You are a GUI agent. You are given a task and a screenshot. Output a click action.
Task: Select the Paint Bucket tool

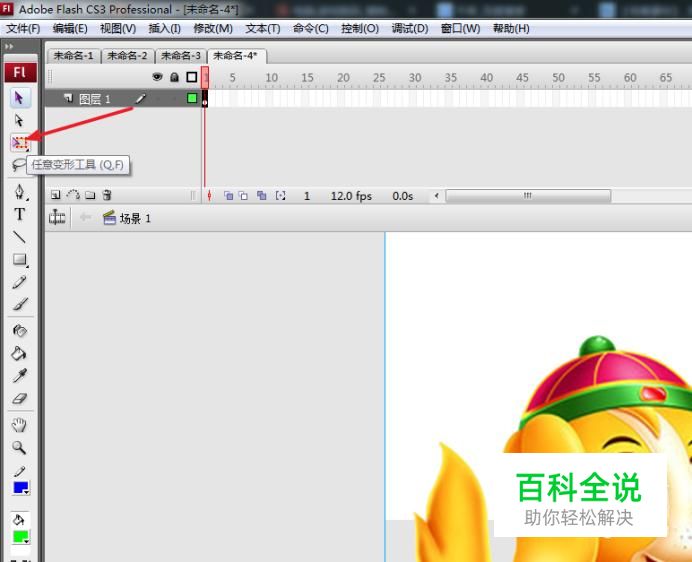[19, 353]
